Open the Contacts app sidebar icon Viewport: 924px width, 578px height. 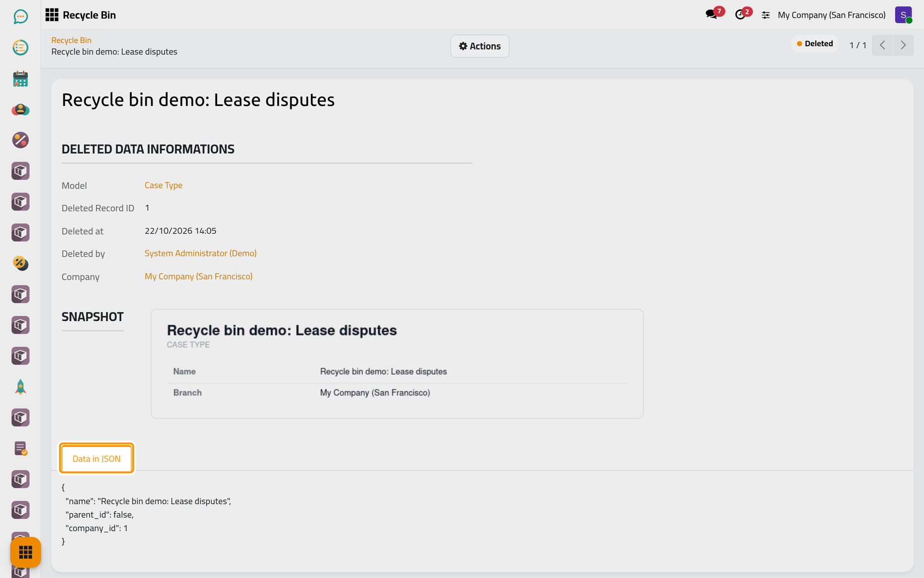click(20, 109)
